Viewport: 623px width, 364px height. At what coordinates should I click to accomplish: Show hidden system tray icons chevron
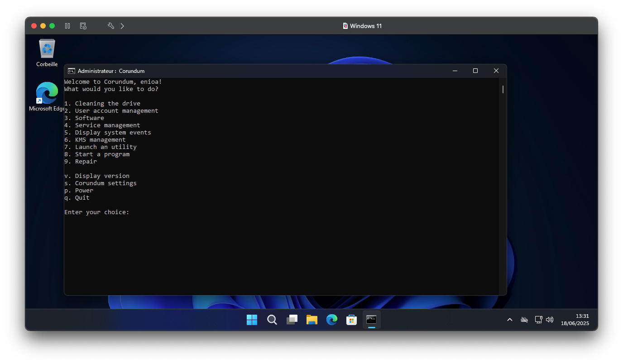pyautogui.click(x=510, y=320)
